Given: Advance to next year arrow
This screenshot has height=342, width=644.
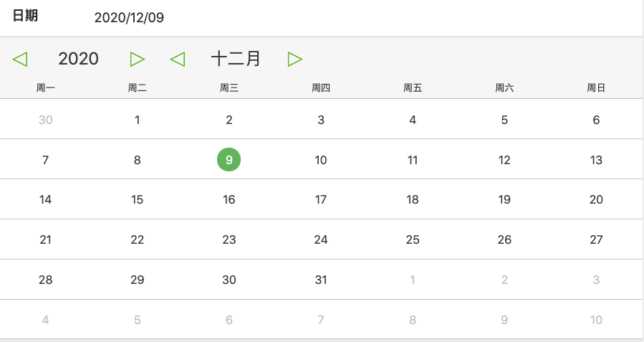Looking at the screenshot, I should [x=138, y=59].
